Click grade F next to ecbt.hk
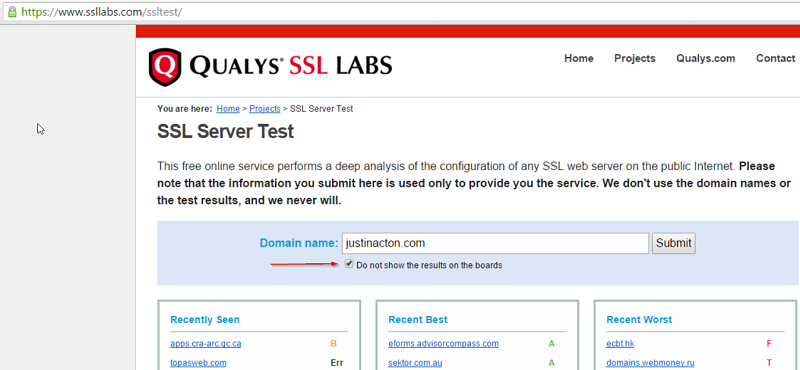800x370 pixels. [x=769, y=344]
